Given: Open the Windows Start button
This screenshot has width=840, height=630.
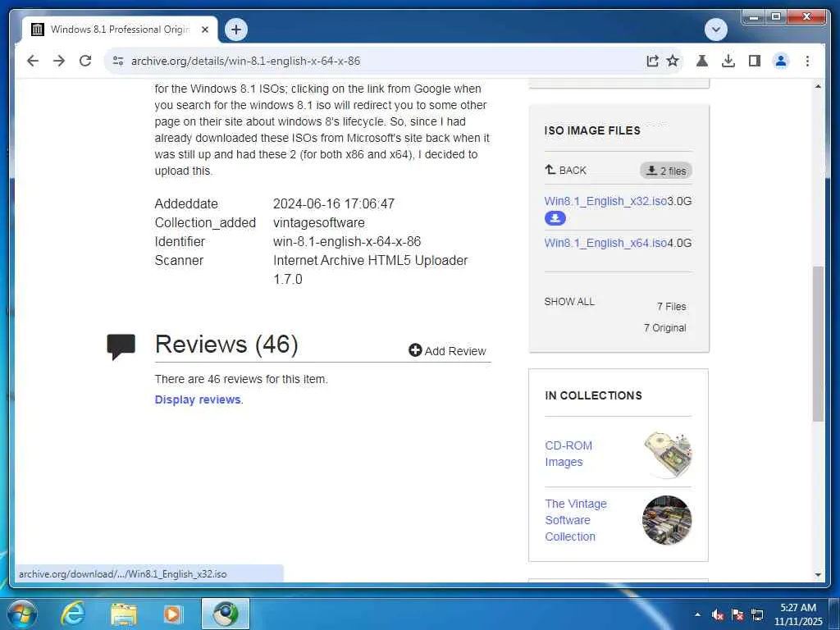Looking at the screenshot, I should coord(22,614).
